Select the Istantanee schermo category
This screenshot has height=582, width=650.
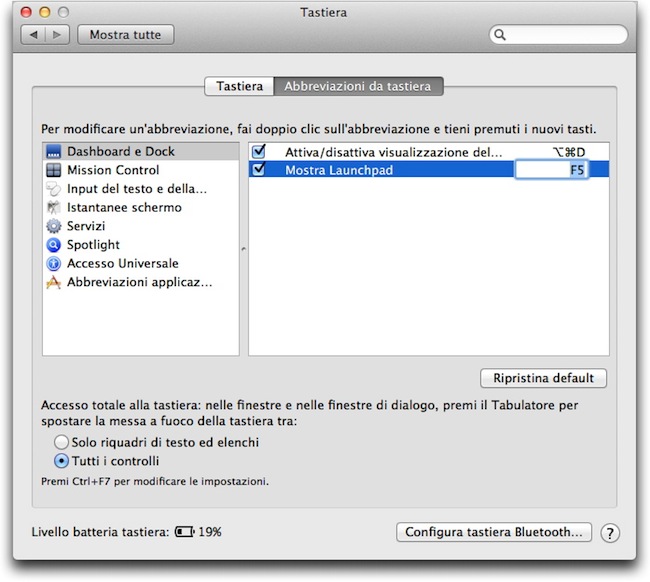(141, 208)
